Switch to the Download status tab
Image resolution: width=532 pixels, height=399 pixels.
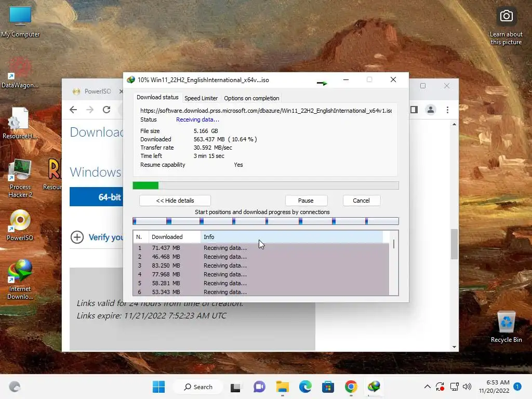pyautogui.click(x=157, y=97)
